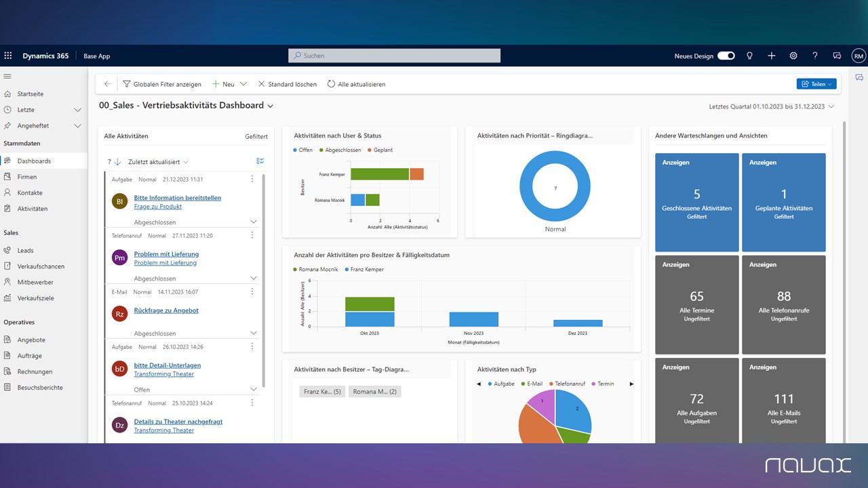Expand the Letzte section chevron
This screenshot has height=488, width=868.
[x=77, y=109]
